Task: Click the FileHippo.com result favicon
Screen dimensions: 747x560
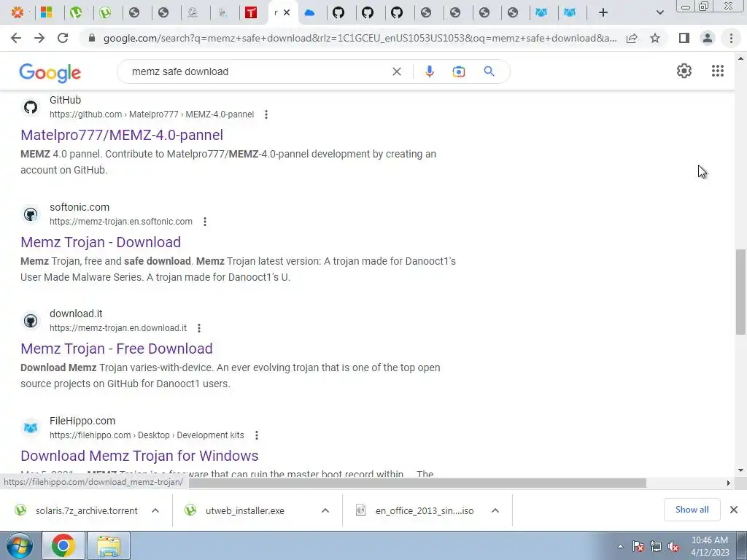Action: [31, 427]
